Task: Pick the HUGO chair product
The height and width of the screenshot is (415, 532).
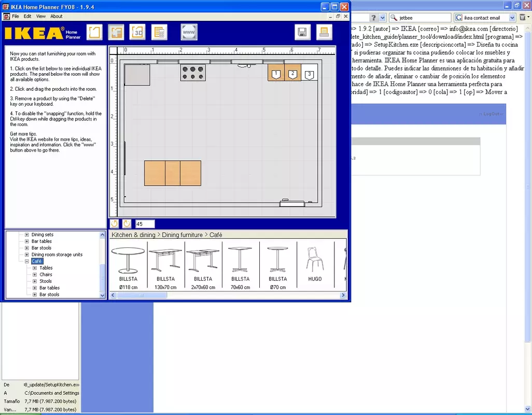Action: (x=315, y=265)
